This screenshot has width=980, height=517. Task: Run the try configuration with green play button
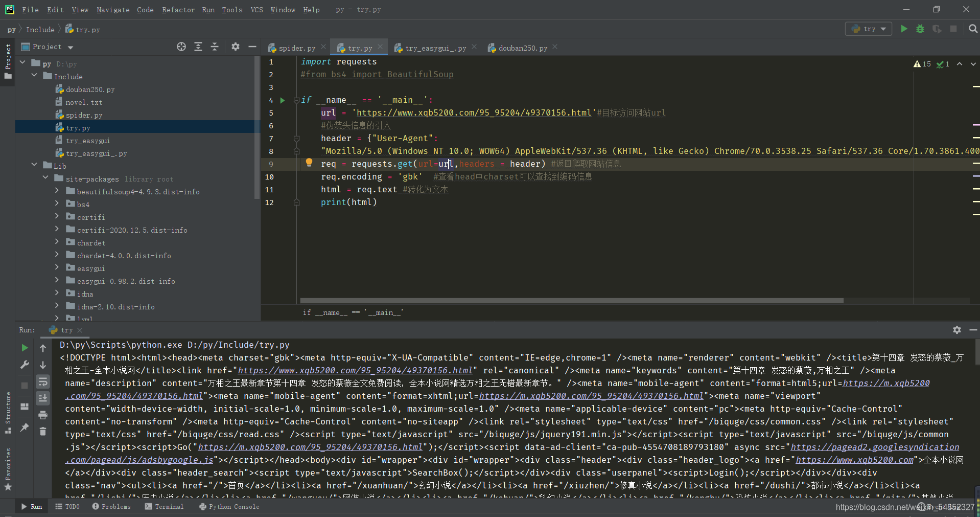click(x=904, y=29)
